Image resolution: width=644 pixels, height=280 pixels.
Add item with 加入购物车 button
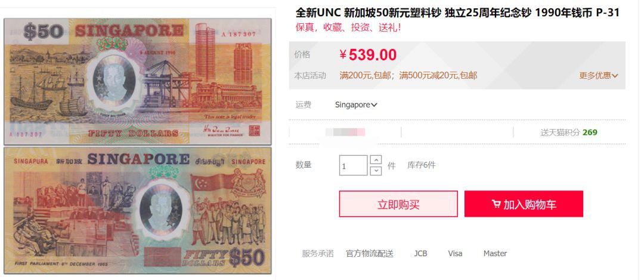pyautogui.click(x=524, y=204)
